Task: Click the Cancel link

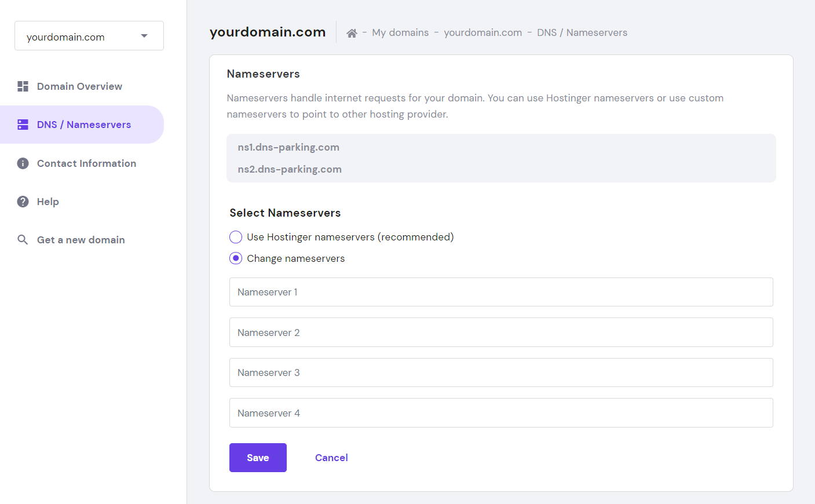Action: coord(331,457)
